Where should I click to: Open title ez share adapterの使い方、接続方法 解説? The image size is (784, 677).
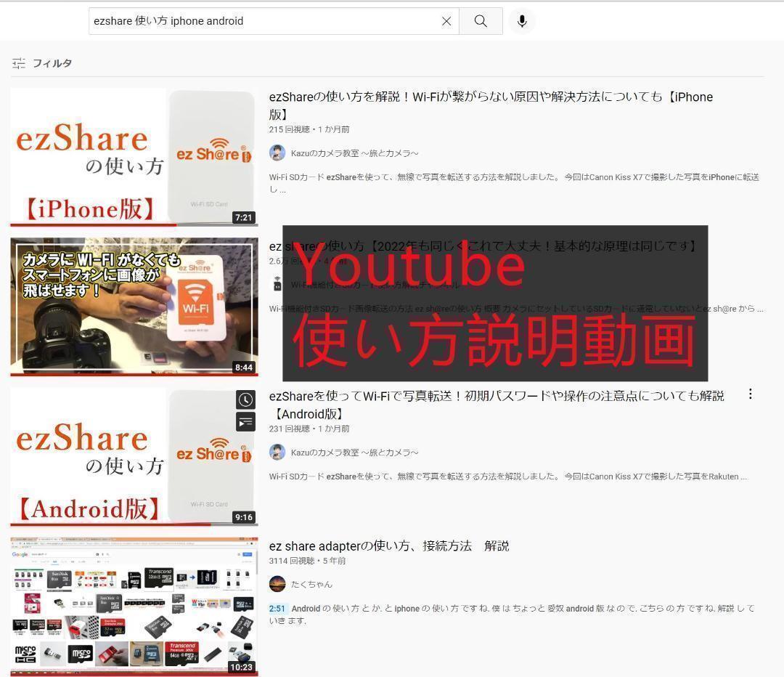coord(389,546)
